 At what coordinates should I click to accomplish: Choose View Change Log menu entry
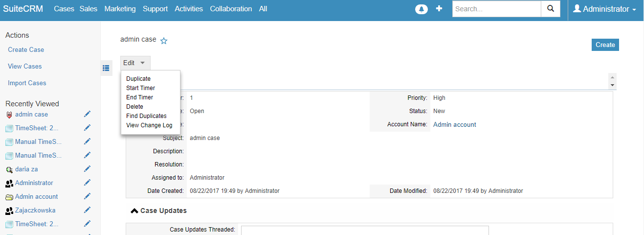(x=149, y=125)
